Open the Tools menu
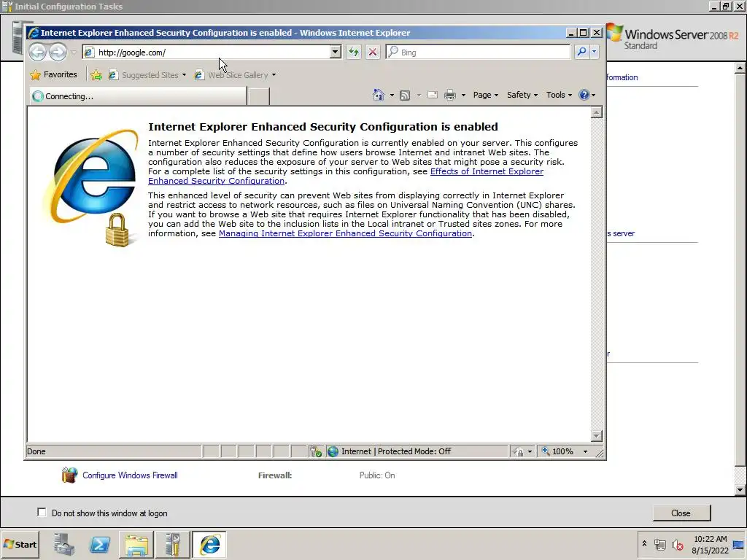 coord(559,95)
